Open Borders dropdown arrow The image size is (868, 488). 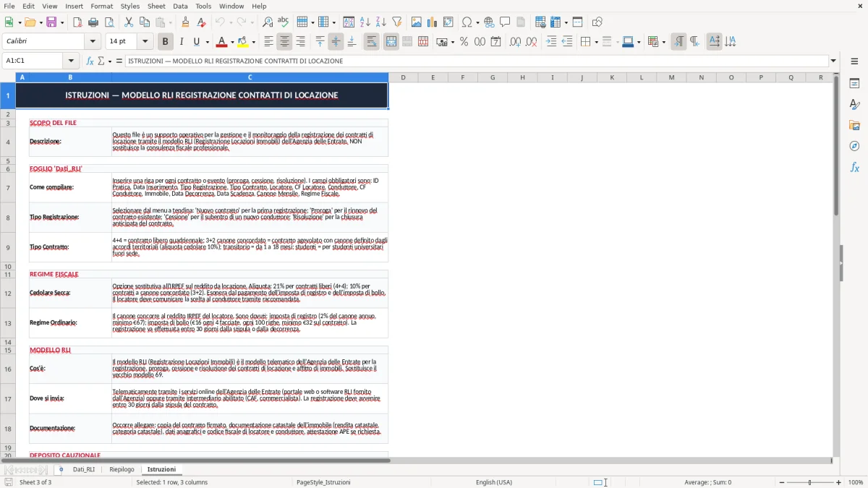[595, 42]
